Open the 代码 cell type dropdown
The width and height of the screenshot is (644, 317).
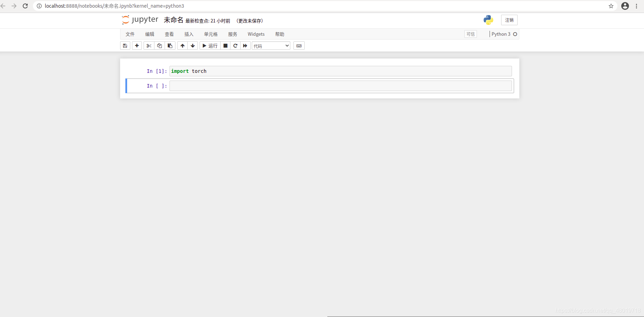tap(271, 46)
